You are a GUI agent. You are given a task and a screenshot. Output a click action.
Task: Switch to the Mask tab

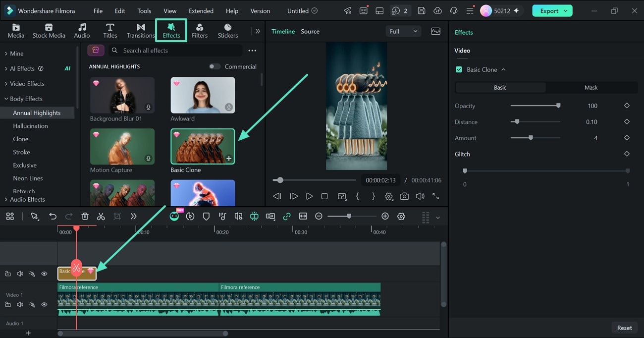[591, 88]
